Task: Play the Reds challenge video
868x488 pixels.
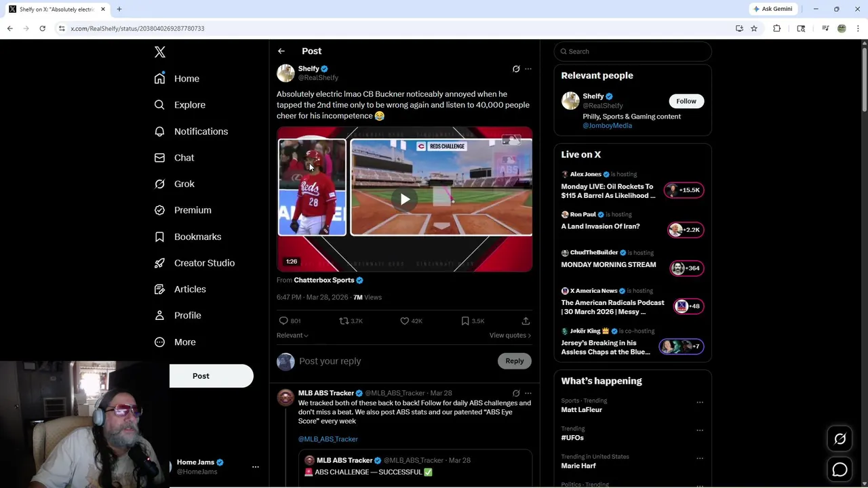Action: pos(405,199)
